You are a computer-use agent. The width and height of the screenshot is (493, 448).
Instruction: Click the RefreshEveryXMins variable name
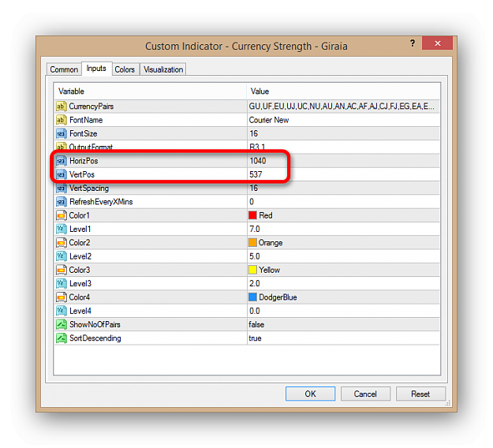101,202
